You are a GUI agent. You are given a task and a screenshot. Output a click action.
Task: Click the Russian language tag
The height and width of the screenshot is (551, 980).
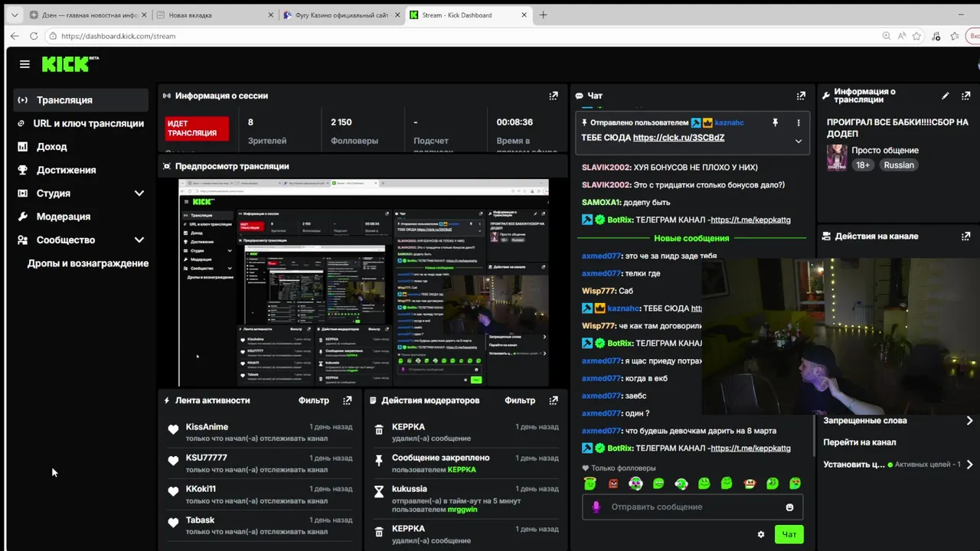click(x=899, y=165)
